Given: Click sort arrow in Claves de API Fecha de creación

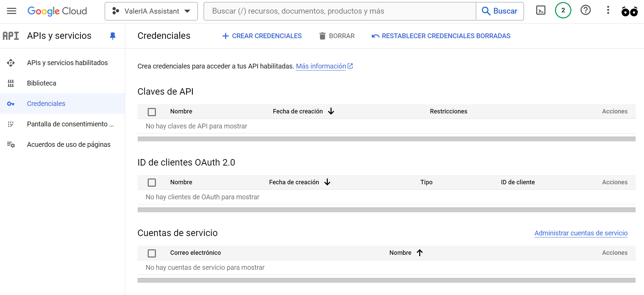Looking at the screenshot, I should [331, 111].
